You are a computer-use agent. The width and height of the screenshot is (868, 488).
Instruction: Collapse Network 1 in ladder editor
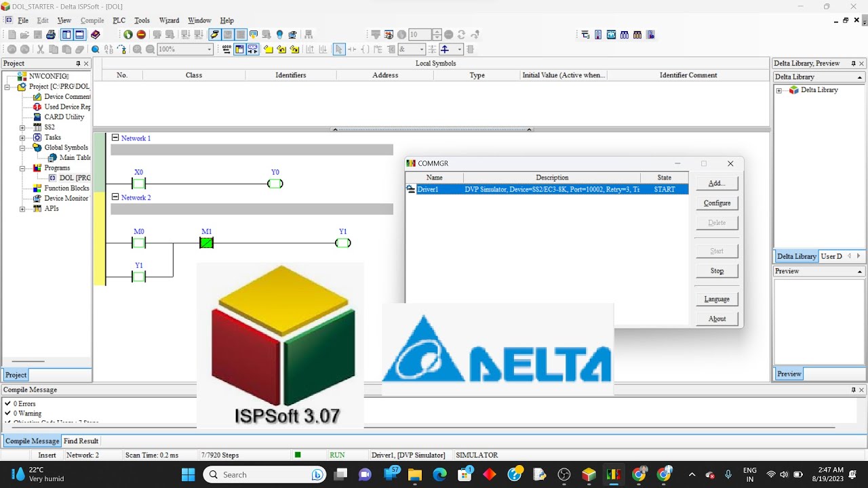point(115,138)
